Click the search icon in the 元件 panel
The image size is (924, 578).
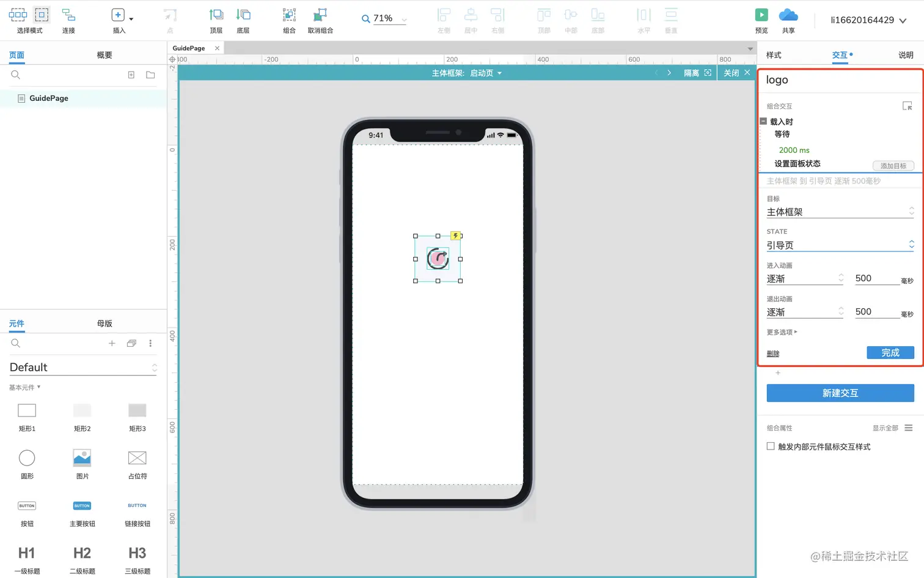16,343
